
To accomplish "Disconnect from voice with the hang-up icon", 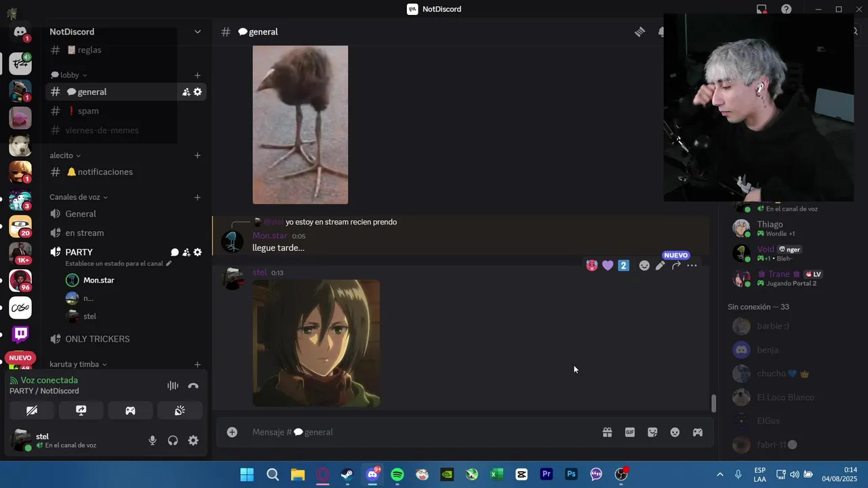I will [193, 386].
